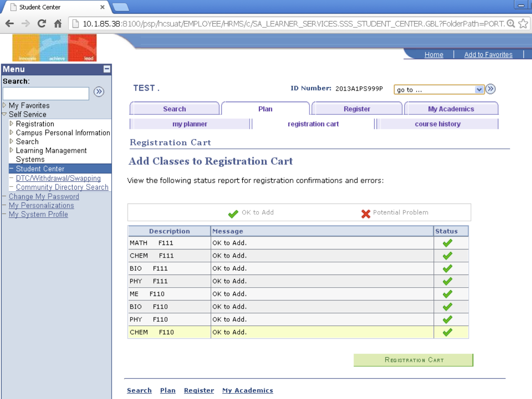Select the 'MATH F111' description cell

click(x=169, y=243)
